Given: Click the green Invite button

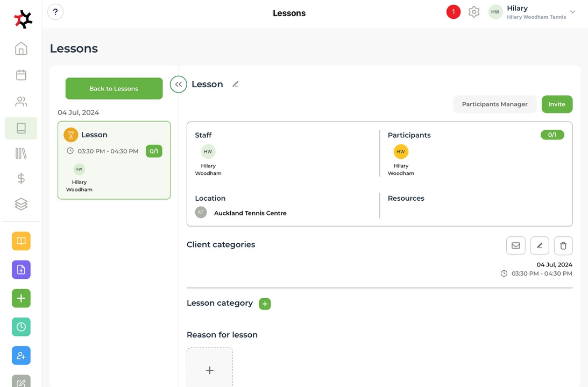Looking at the screenshot, I should tap(557, 104).
